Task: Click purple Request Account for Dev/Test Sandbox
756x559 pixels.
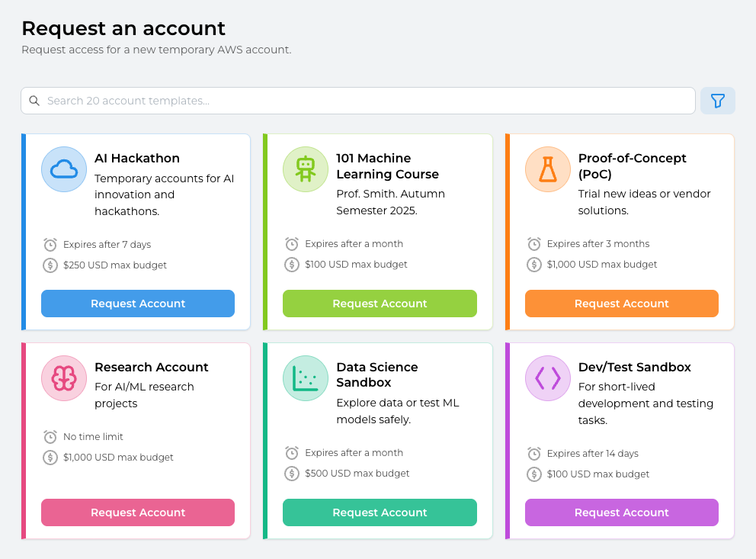Action: 621,512
